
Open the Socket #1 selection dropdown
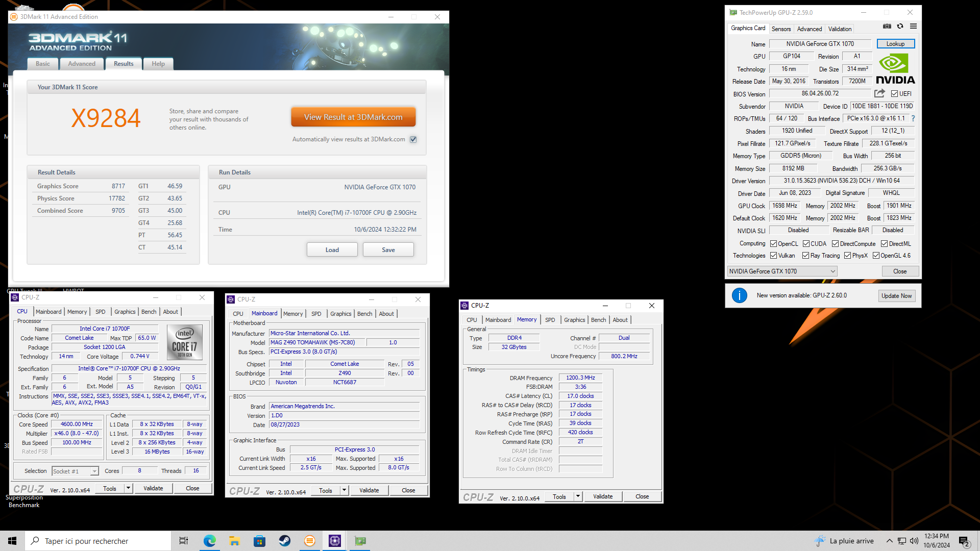[75, 471]
